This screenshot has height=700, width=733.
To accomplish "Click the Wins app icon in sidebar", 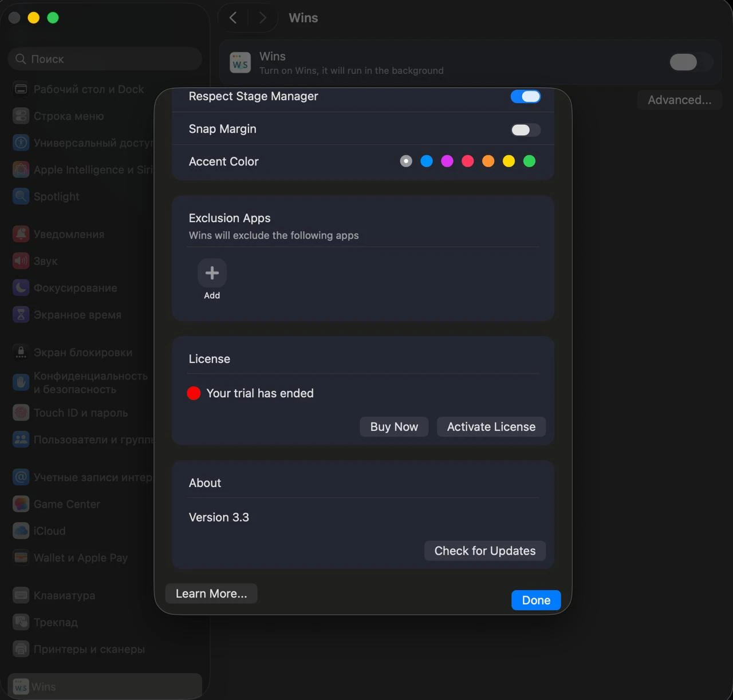I will 21,687.
